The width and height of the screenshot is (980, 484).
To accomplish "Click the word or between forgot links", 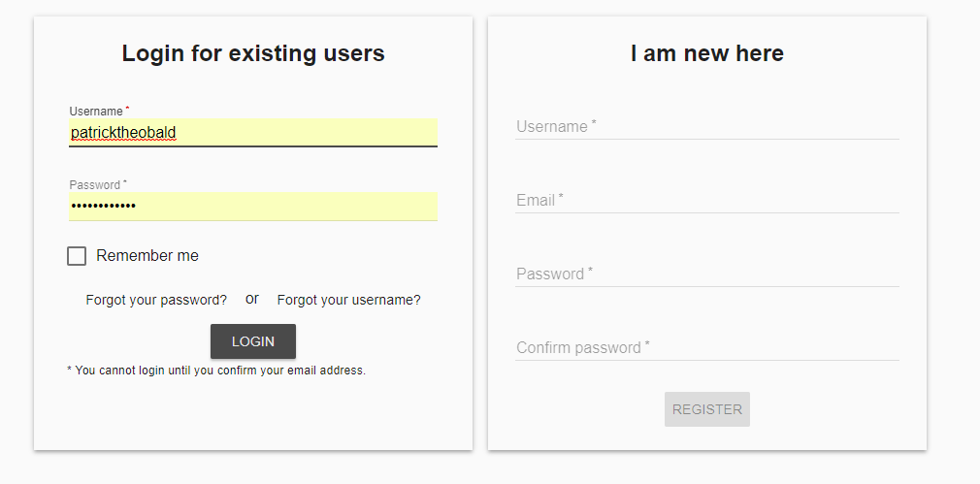I will 252,299.
